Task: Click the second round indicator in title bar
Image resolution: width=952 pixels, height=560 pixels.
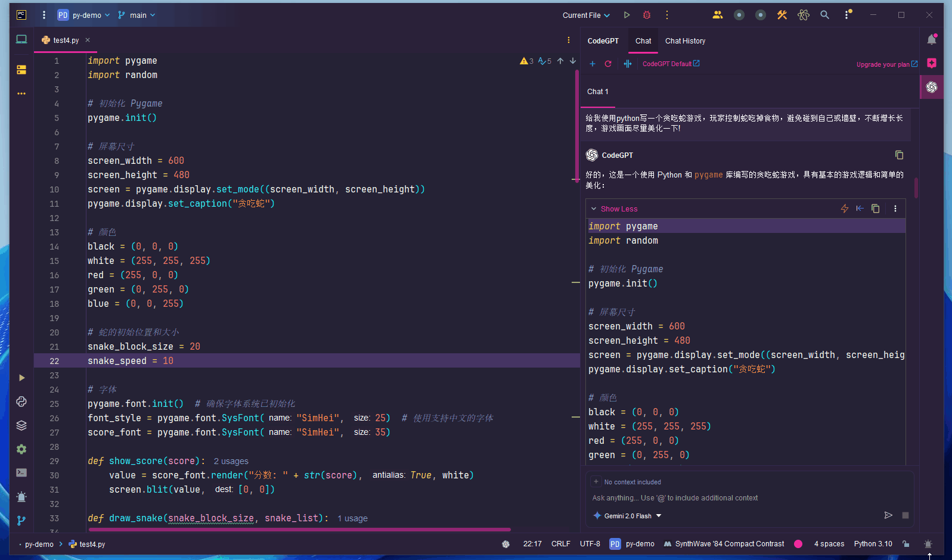Action: (761, 15)
